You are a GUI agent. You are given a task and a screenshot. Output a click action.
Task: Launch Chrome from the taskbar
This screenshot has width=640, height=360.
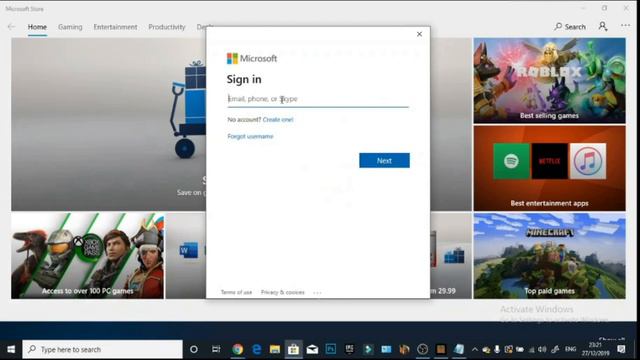pyautogui.click(x=238, y=349)
